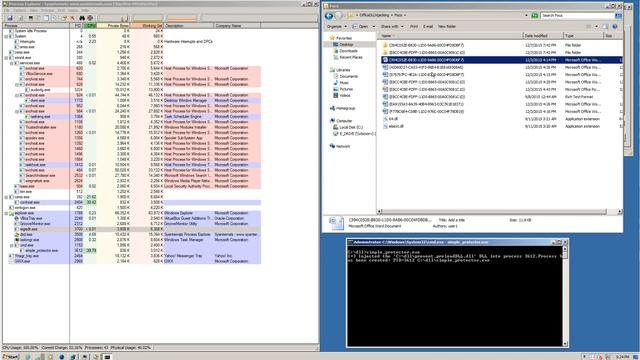Click the Search Pocs input field
Viewport: 640px width, 360px height.
(x=577, y=16)
